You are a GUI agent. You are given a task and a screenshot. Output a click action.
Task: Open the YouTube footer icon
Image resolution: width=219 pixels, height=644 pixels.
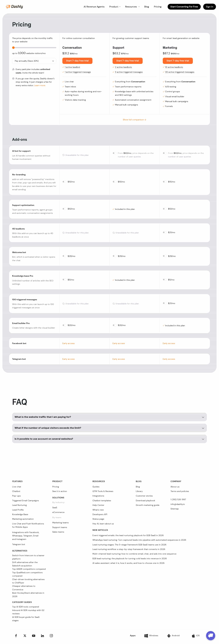tap(34, 635)
